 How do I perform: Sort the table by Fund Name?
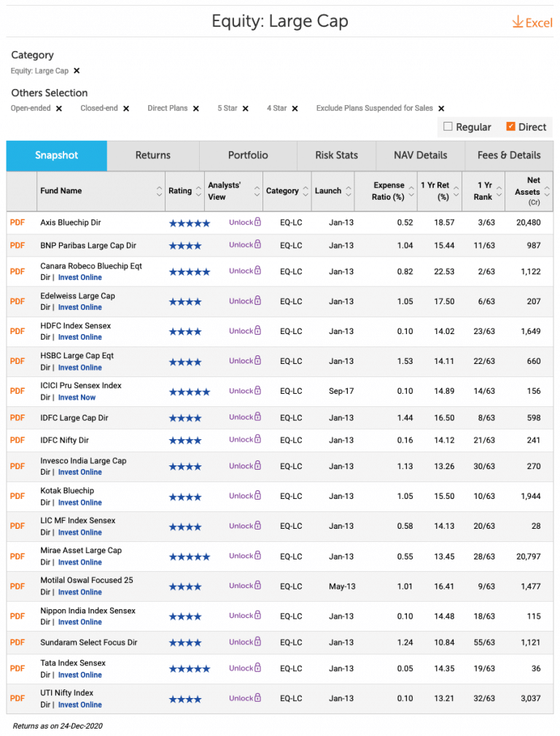click(159, 191)
